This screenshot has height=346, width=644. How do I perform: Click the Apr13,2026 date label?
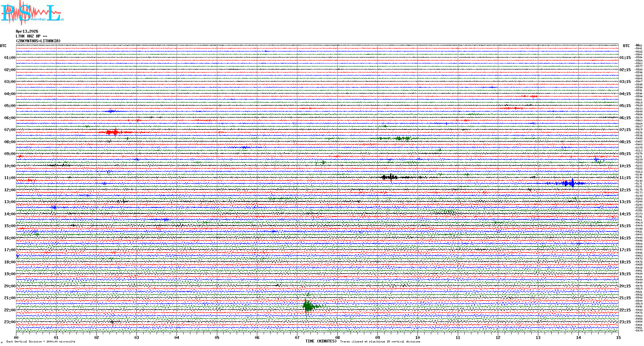coord(27,31)
